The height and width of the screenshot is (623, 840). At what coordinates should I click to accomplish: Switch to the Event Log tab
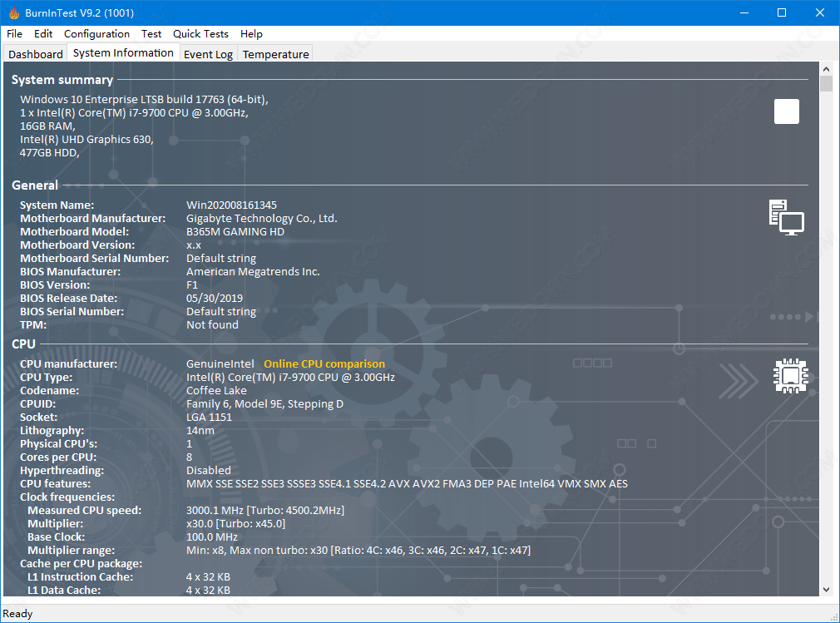209,54
